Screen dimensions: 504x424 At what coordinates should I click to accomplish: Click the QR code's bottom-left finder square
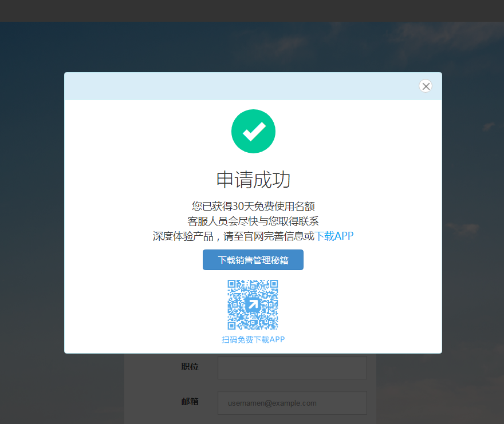tap(232, 326)
